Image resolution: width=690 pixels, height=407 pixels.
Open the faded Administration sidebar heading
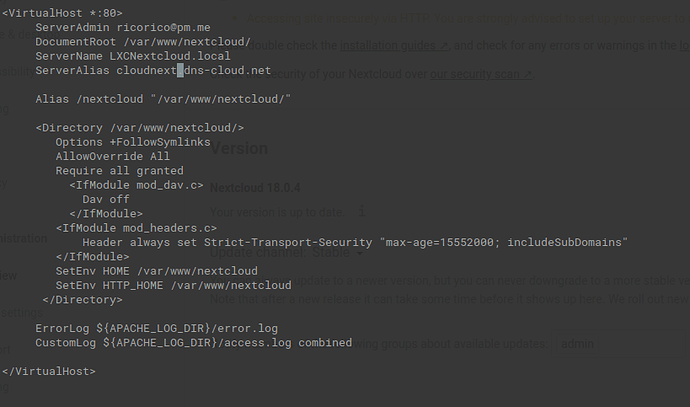tap(23, 238)
